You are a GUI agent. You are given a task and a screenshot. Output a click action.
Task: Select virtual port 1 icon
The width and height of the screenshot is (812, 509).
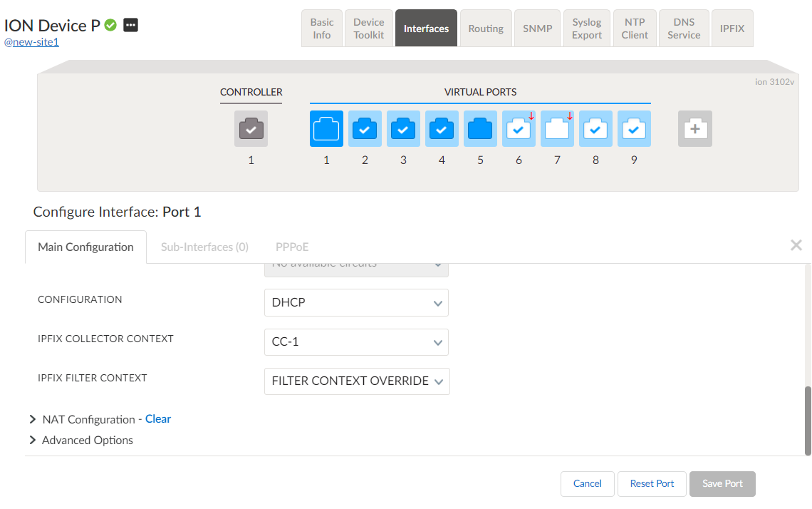point(326,128)
